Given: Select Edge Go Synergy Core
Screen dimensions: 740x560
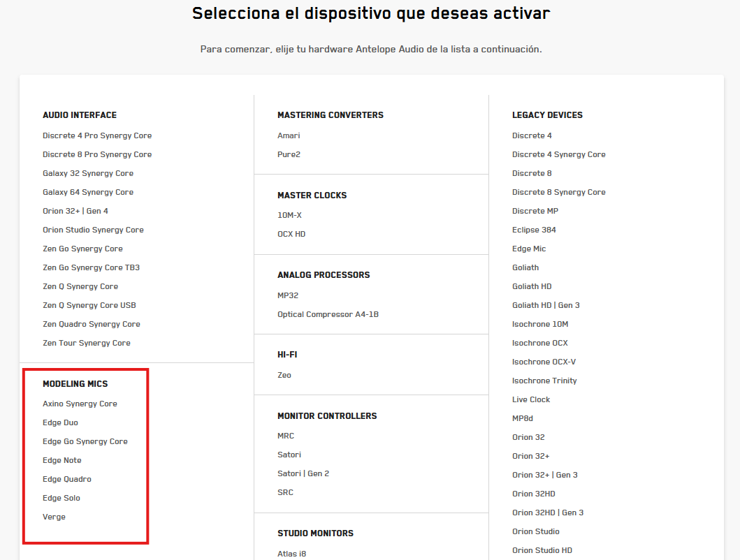Looking at the screenshot, I should pos(85,441).
